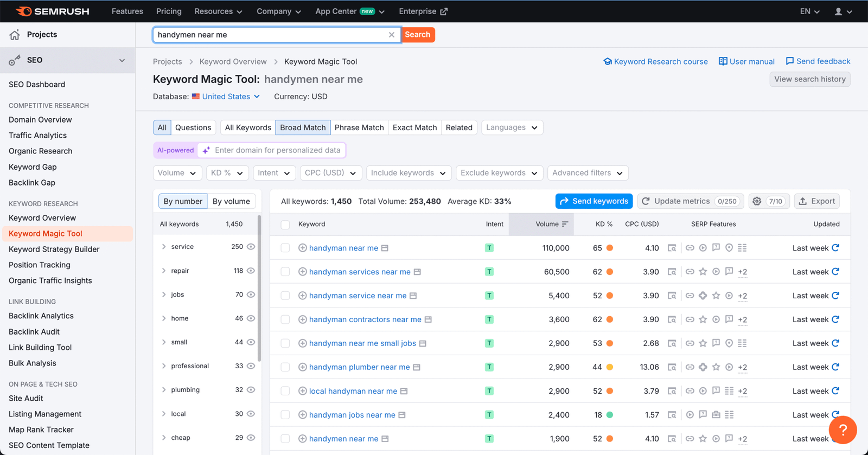Click AI-powered sparkle icon
The image size is (868, 455).
206,150
